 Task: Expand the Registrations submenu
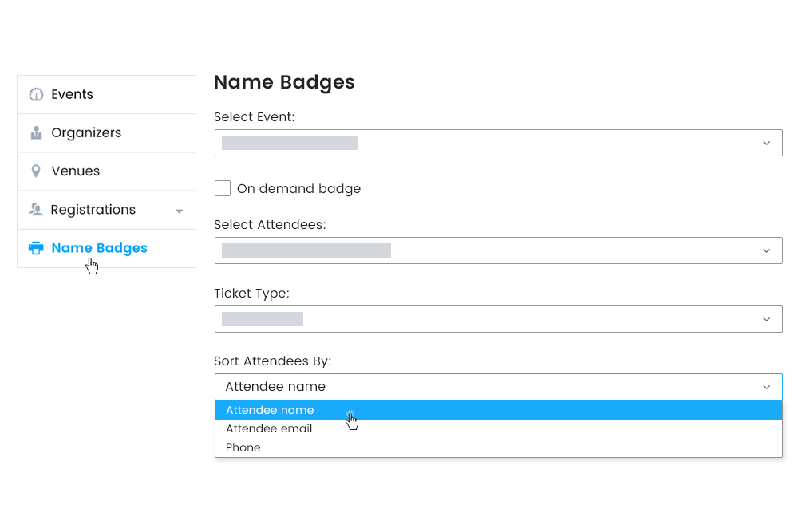180,210
